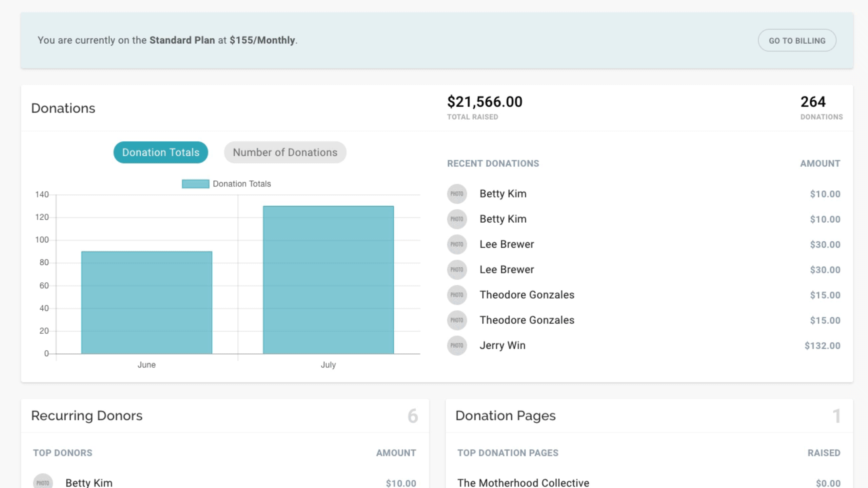Click the Standard Plan text in banner
868x488 pixels.
(x=182, y=40)
